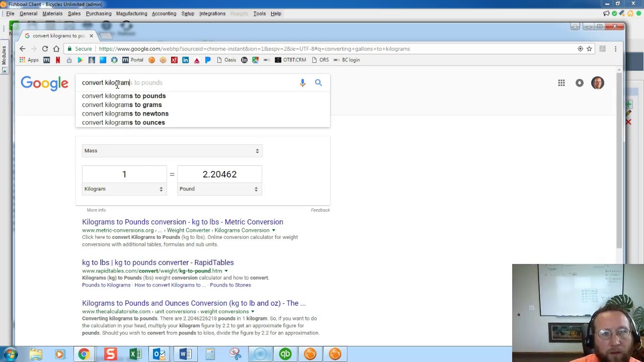Open 'Kilograms to Pounds conversion' result link
Image resolution: width=644 pixels, height=362 pixels.
tap(183, 222)
